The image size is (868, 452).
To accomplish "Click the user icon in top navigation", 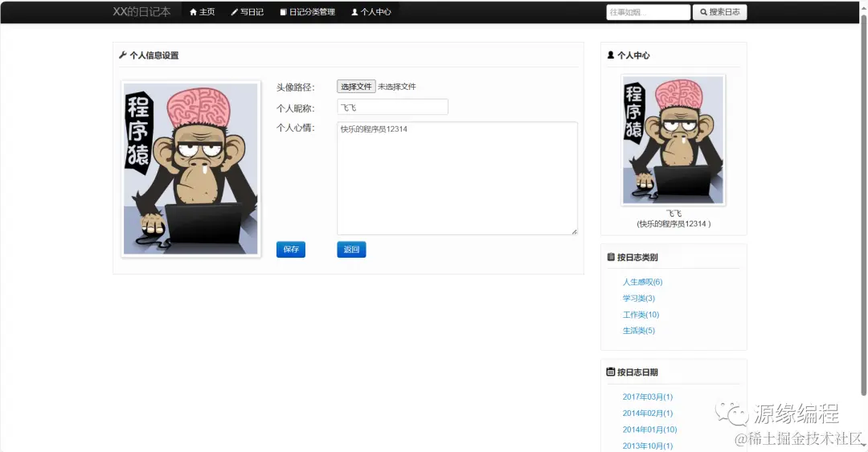I will [x=355, y=11].
